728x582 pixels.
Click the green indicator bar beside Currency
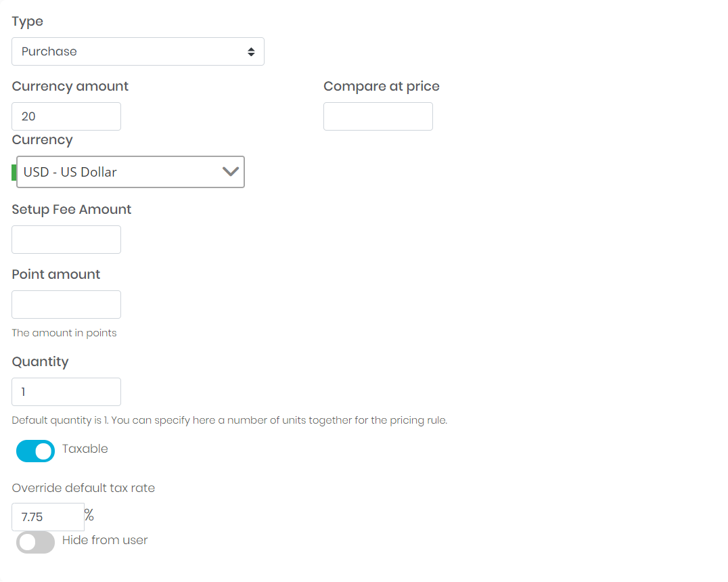pos(14,172)
